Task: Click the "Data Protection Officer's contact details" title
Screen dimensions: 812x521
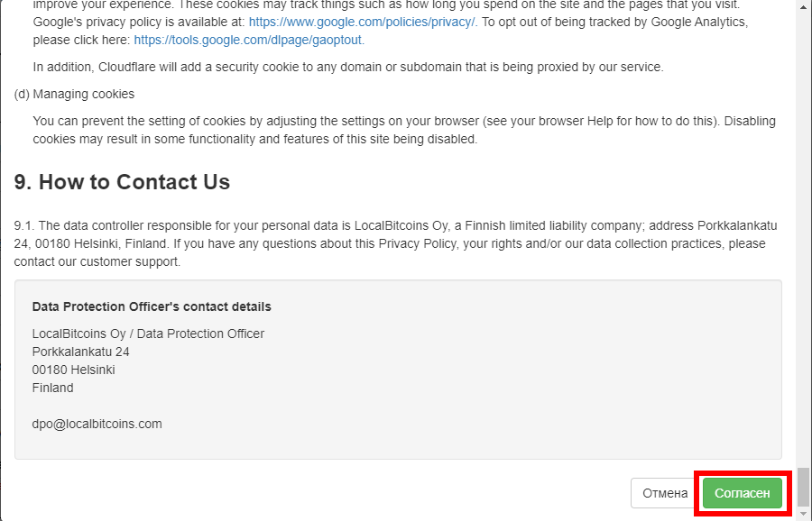Action: 152,306
